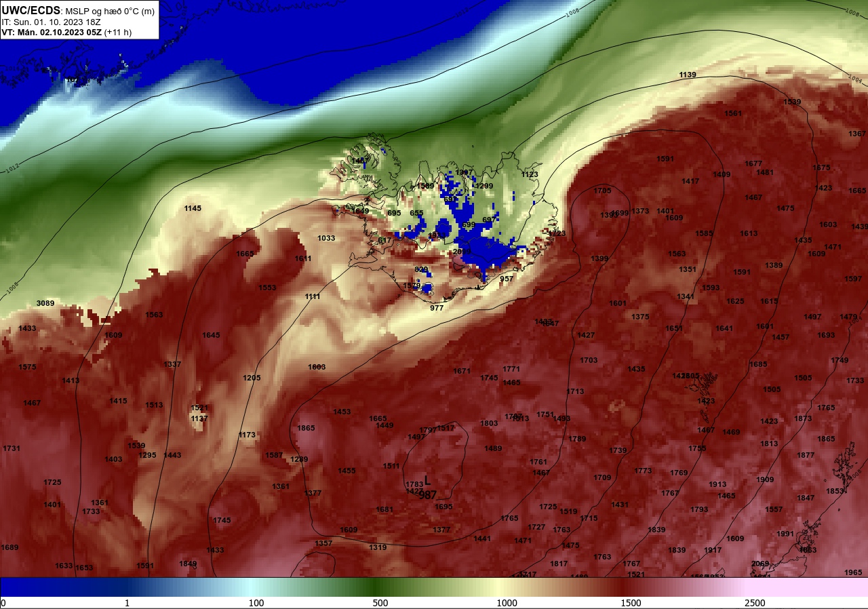Click the 1453 height label
Image resolution: width=868 pixels, height=609 pixels.
342,412
